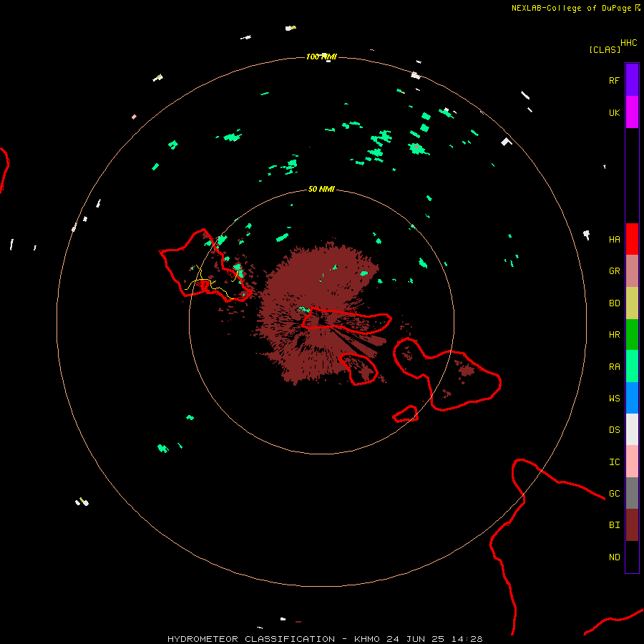Click the 100 NMI range ring label
Viewport: 644px width, 644px height.
(x=321, y=57)
